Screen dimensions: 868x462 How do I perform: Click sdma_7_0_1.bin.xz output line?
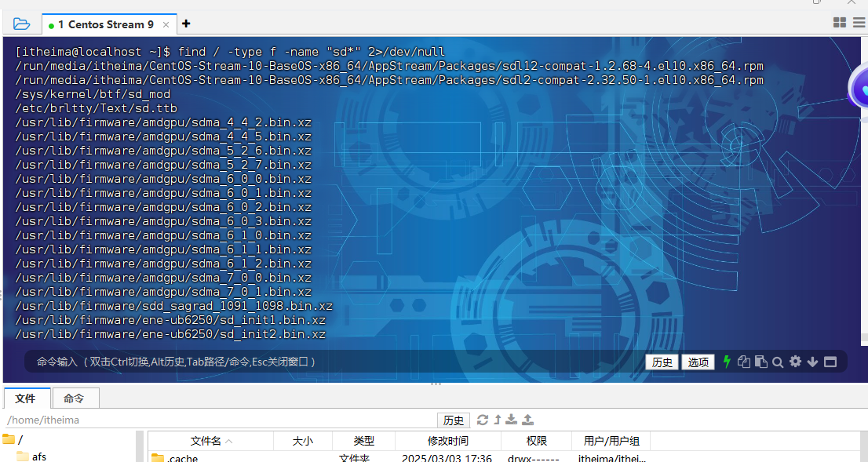point(163,292)
